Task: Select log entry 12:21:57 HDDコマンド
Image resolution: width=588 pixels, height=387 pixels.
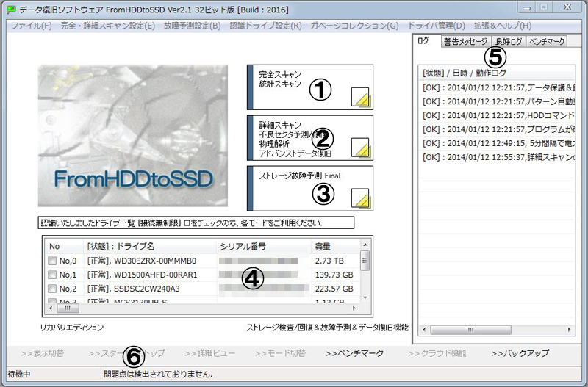Action: coord(497,115)
